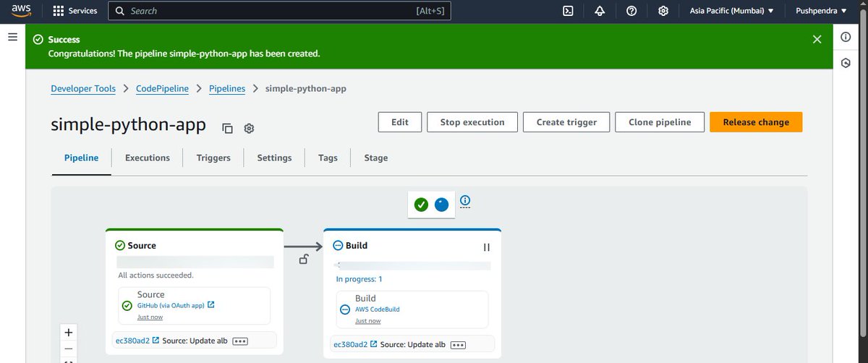Toggle the transition lock between Source and Build
The image size is (868, 363).
pos(305,260)
